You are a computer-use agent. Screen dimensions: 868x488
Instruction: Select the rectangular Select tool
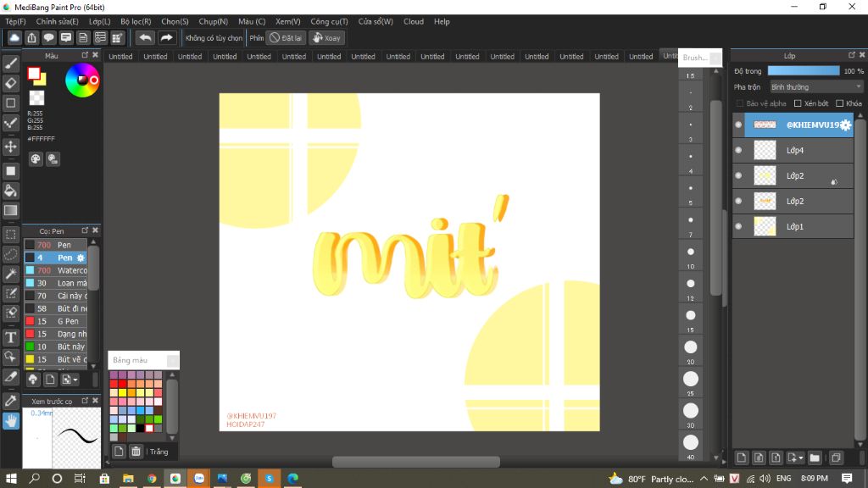(10, 234)
